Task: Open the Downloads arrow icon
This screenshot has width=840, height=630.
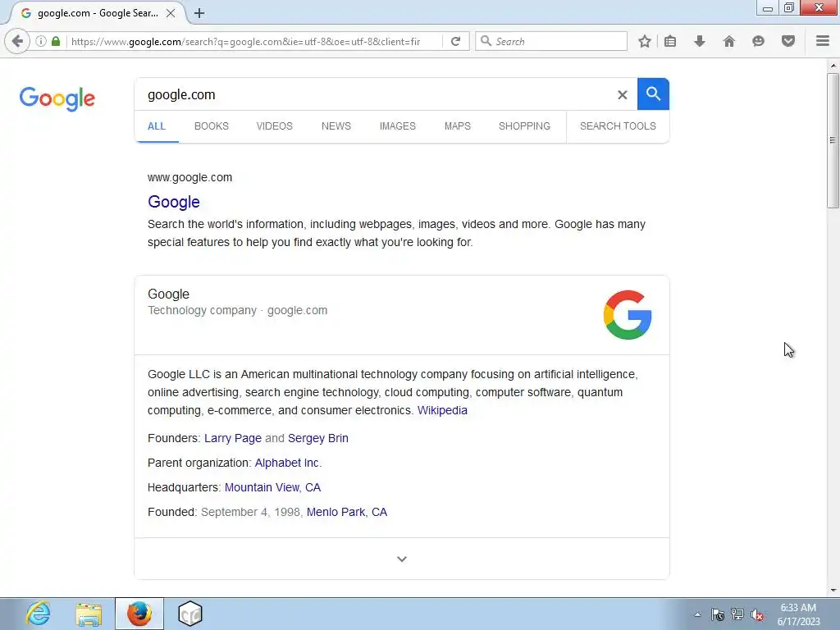Action: pos(700,41)
